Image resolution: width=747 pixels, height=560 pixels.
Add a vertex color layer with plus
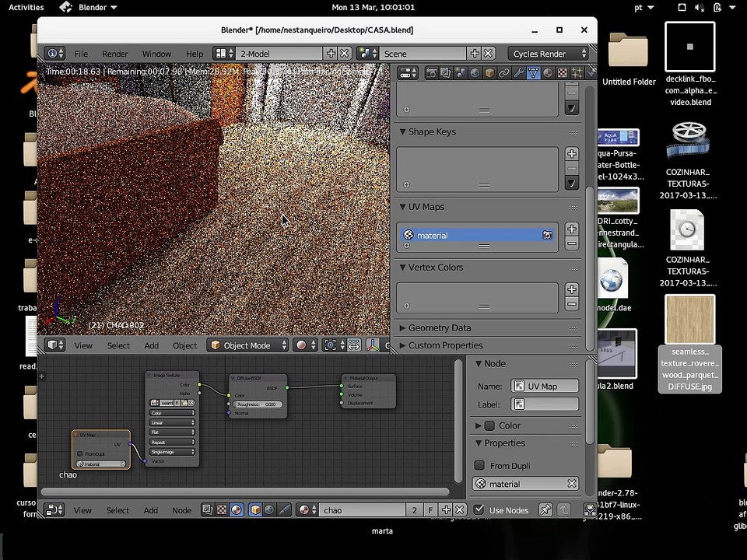[572, 289]
